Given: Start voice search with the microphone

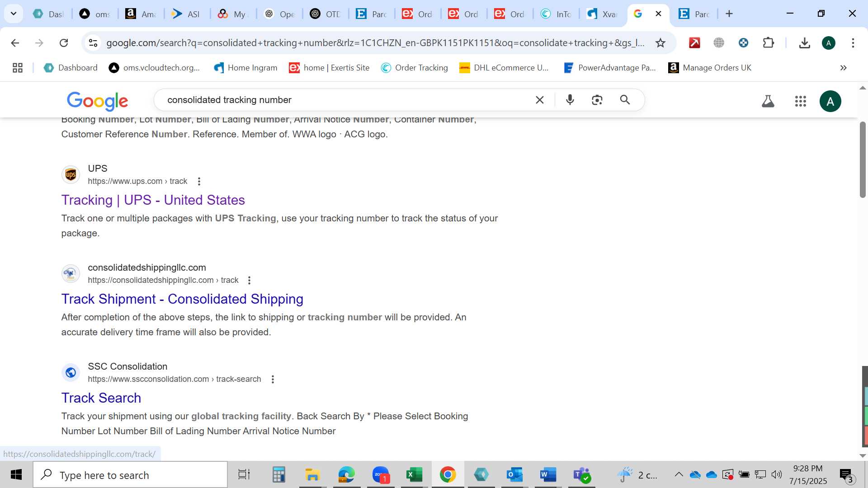Looking at the screenshot, I should tap(570, 100).
